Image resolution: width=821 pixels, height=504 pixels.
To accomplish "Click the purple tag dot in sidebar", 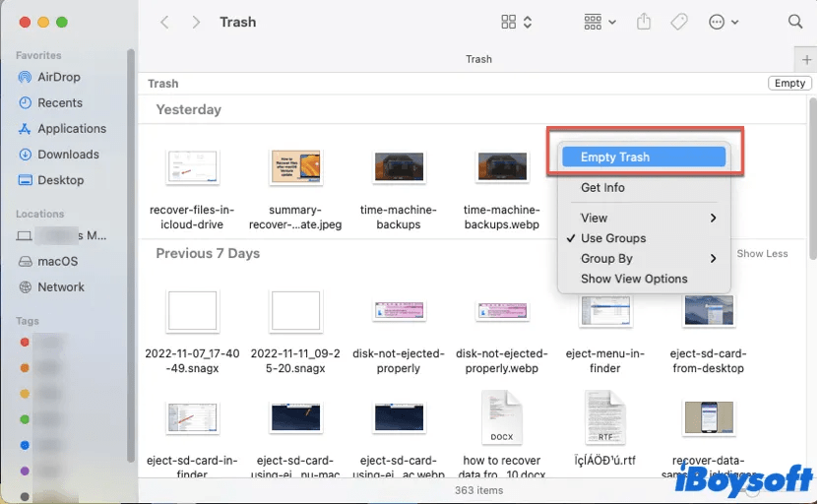I will click(25, 472).
